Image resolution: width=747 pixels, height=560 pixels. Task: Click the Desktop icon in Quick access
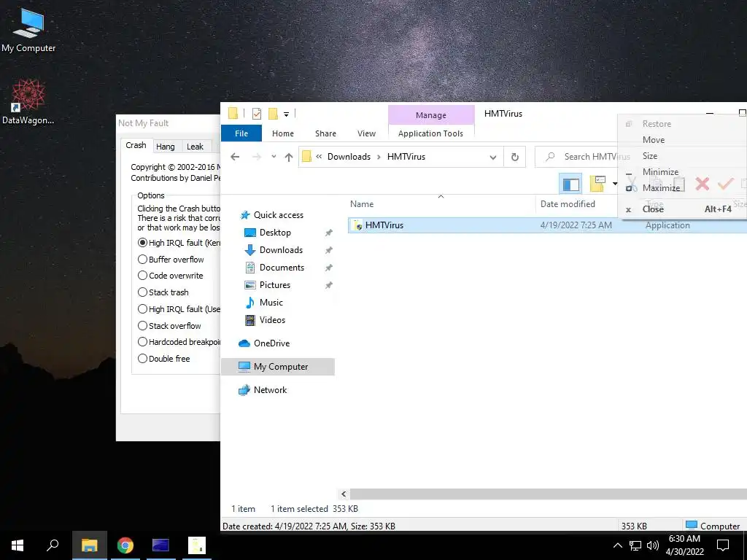click(249, 233)
